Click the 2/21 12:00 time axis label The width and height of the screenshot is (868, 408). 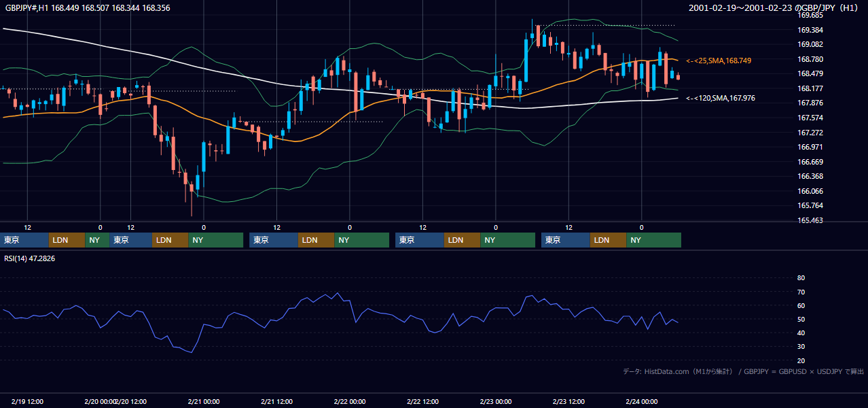277,401
